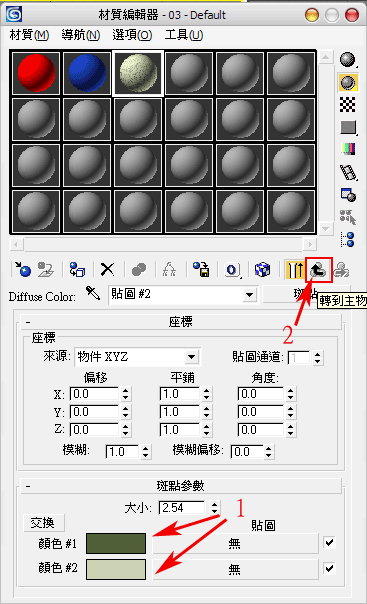
Task: Click the Sample UV Tiling icon
Action: [x=348, y=127]
